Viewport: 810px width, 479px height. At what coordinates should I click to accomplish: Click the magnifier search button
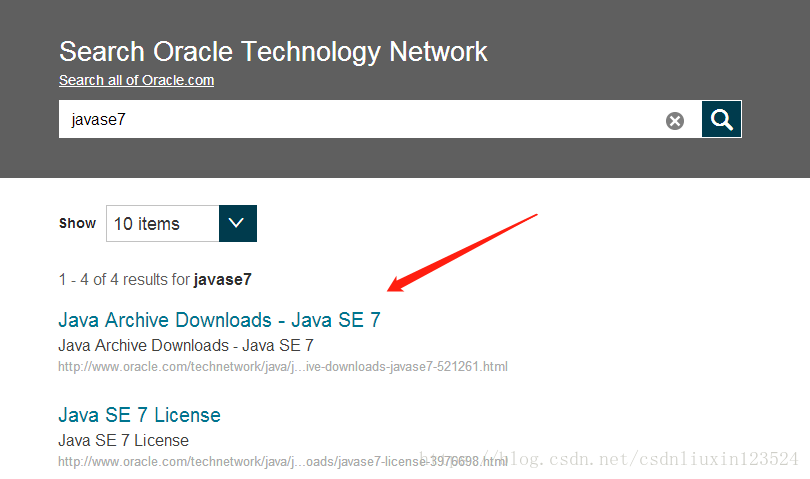[x=721, y=119]
